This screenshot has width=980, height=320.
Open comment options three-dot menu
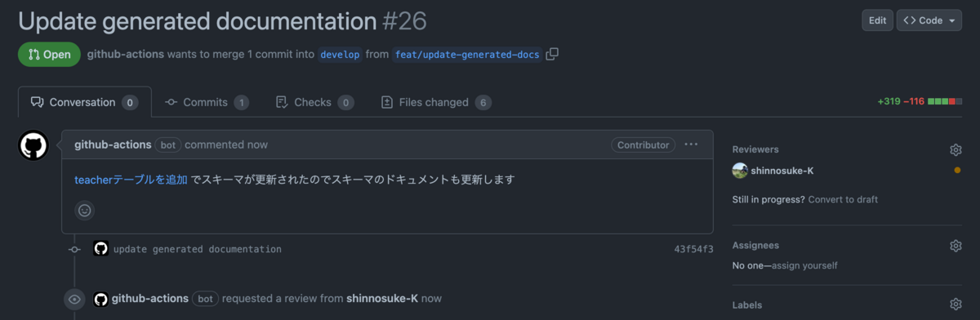[691, 144]
